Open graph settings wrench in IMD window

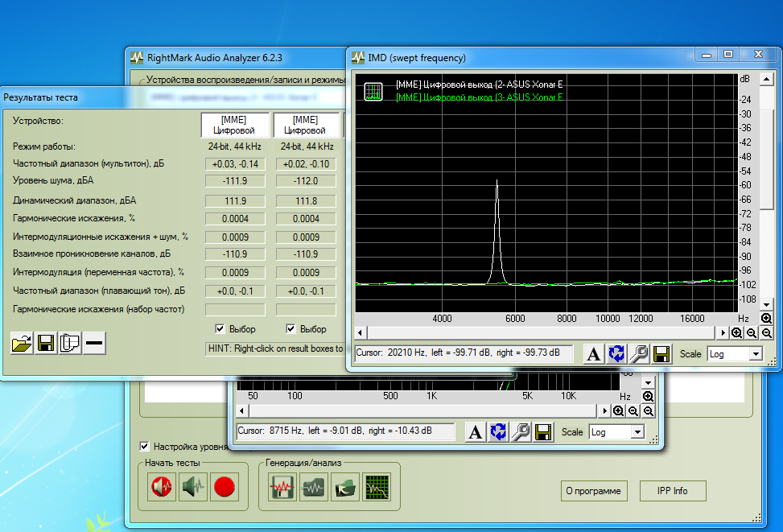point(639,354)
